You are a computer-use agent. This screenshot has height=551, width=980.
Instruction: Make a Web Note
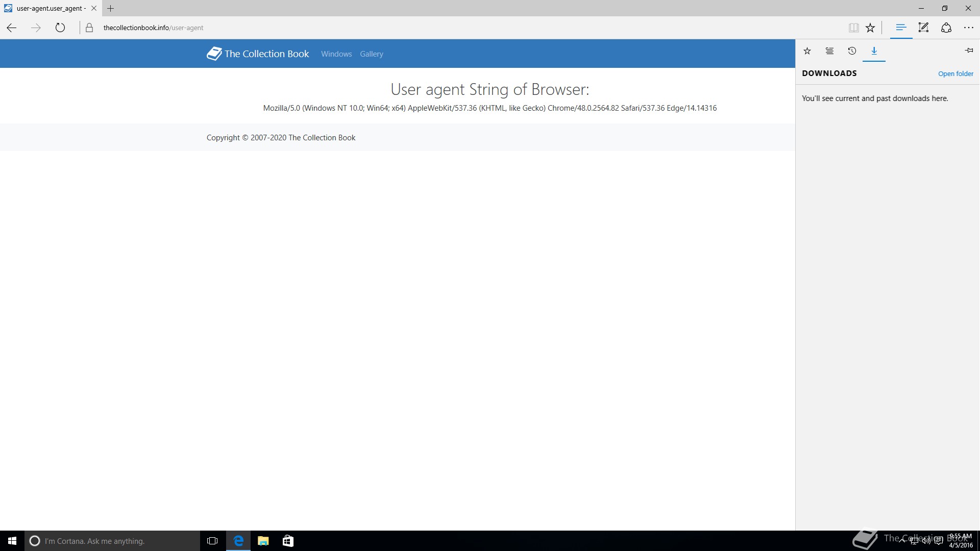(923, 28)
